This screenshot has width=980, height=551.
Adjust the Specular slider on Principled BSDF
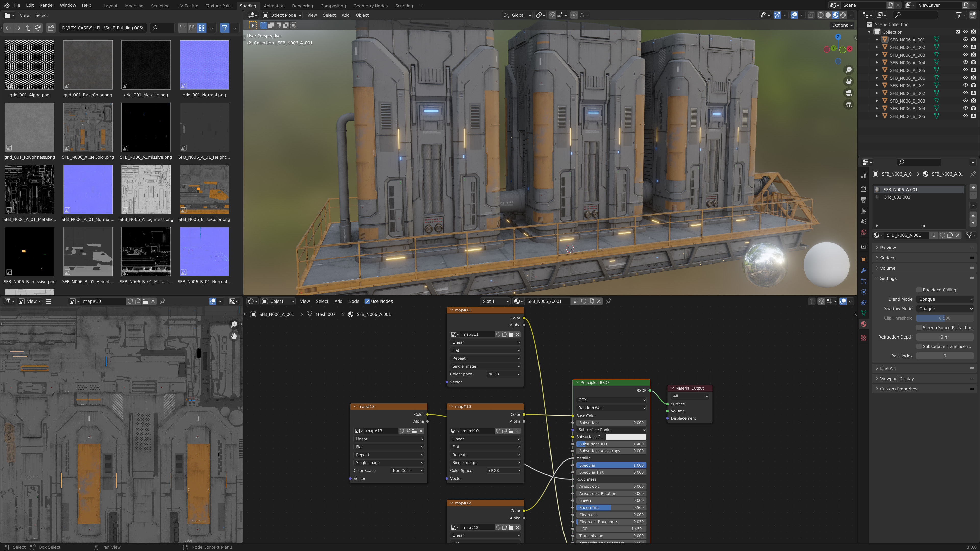[x=611, y=465]
